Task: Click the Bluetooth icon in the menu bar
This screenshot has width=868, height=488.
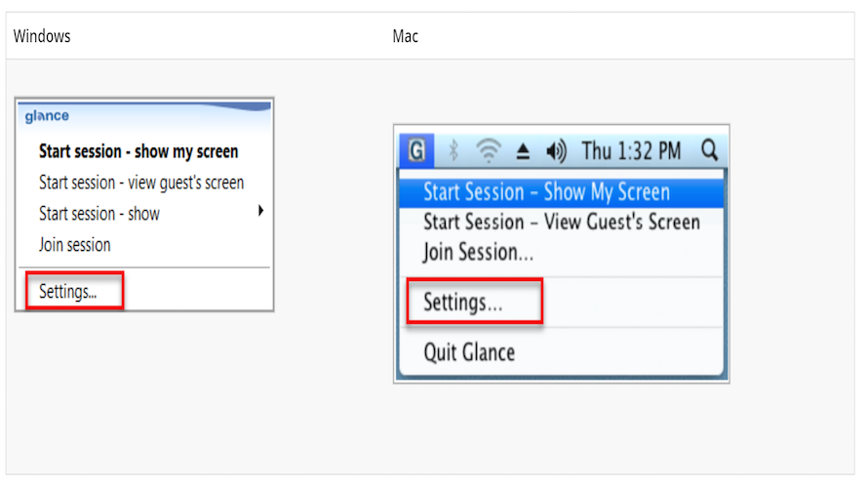Action: pyautogui.click(x=453, y=150)
